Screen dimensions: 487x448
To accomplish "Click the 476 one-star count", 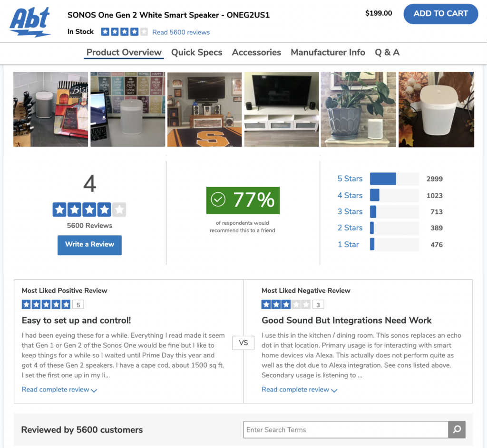I will click(437, 245).
